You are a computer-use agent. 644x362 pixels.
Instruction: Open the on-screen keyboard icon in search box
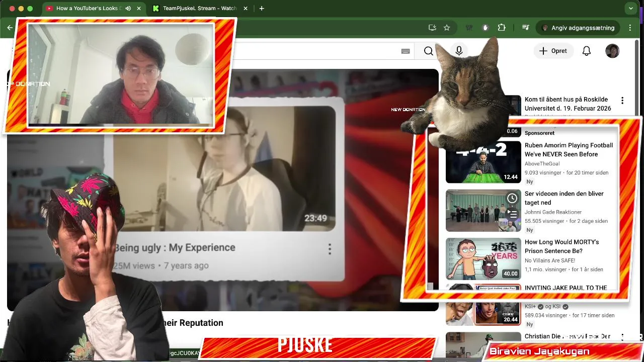(x=406, y=51)
